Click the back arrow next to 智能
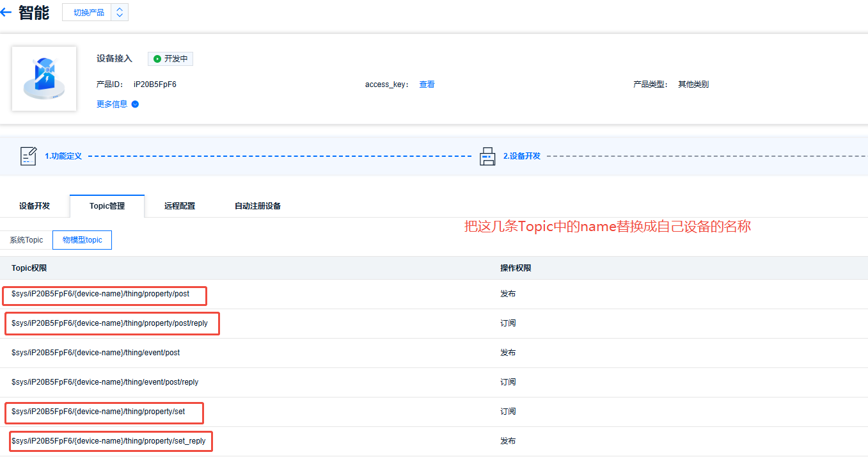 (6, 12)
